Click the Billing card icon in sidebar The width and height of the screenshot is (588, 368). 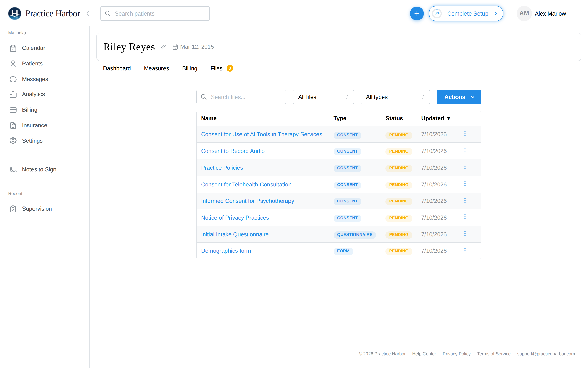click(13, 110)
